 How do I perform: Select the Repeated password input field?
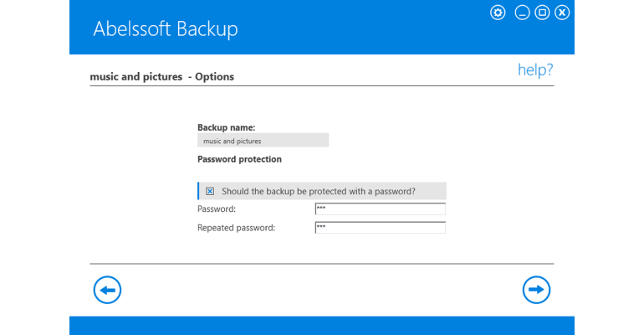[x=381, y=227]
